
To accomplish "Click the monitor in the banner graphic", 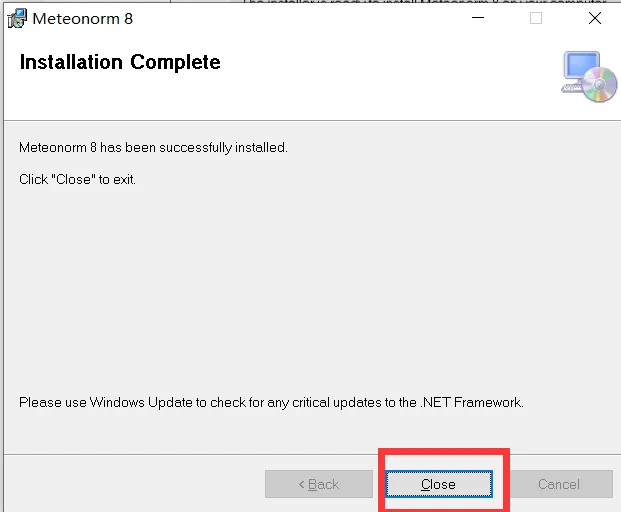I will click(579, 67).
